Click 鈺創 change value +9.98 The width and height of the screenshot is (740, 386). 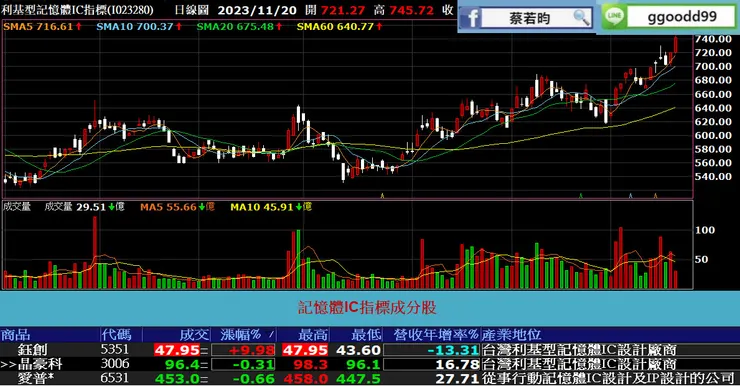252,350
